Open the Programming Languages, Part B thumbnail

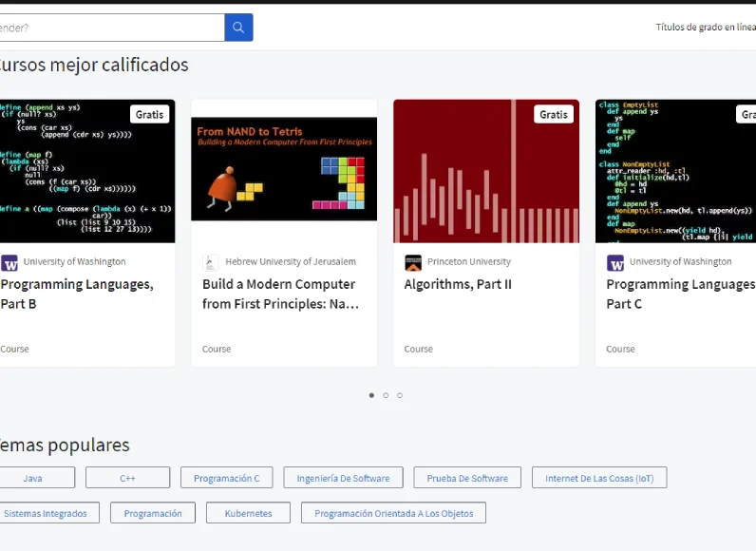87,171
